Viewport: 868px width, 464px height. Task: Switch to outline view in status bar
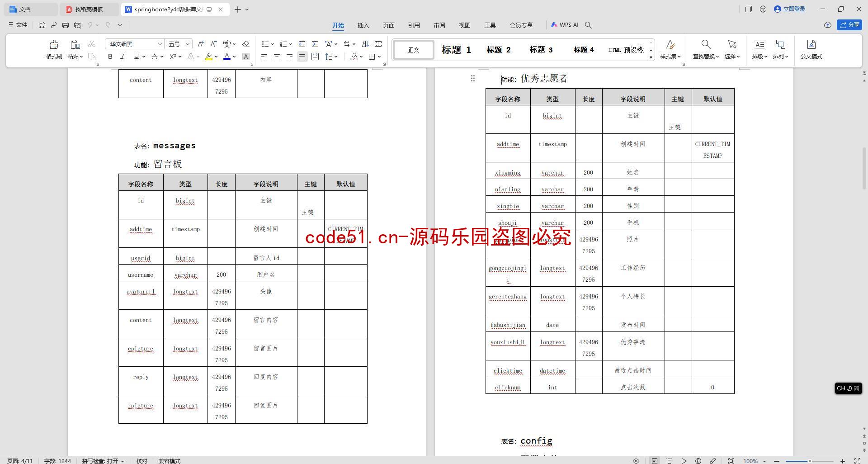[669, 461]
